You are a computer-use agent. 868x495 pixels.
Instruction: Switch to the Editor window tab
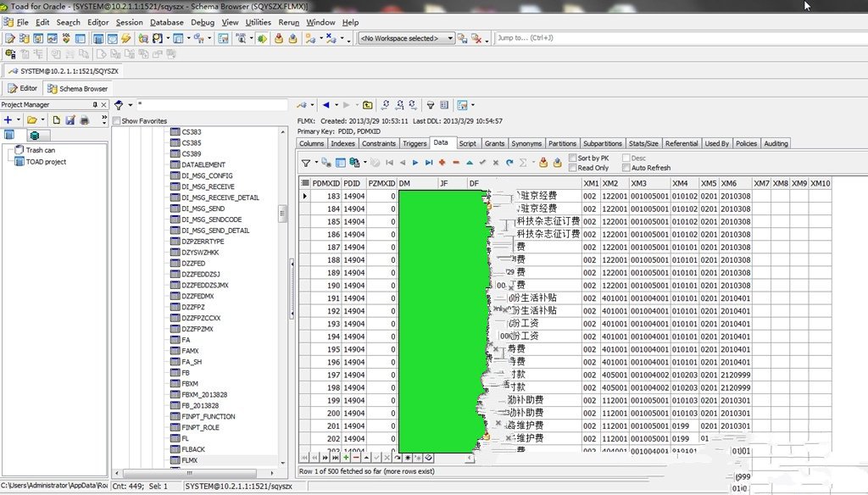(23, 88)
